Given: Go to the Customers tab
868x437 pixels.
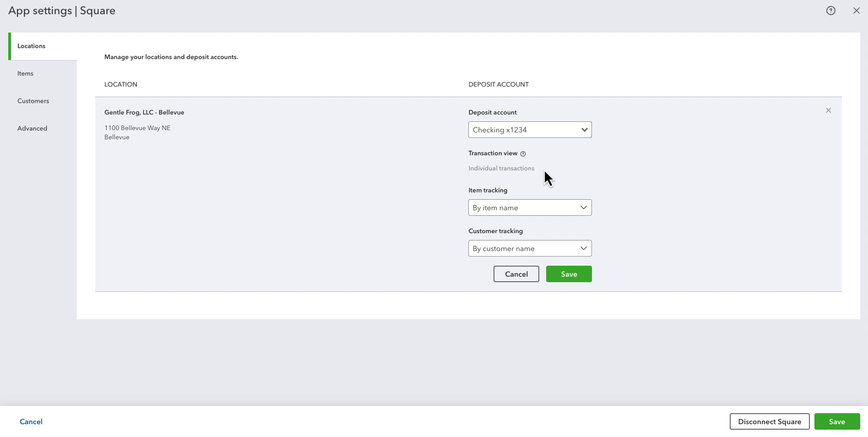Looking at the screenshot, I should pos(43,101).
